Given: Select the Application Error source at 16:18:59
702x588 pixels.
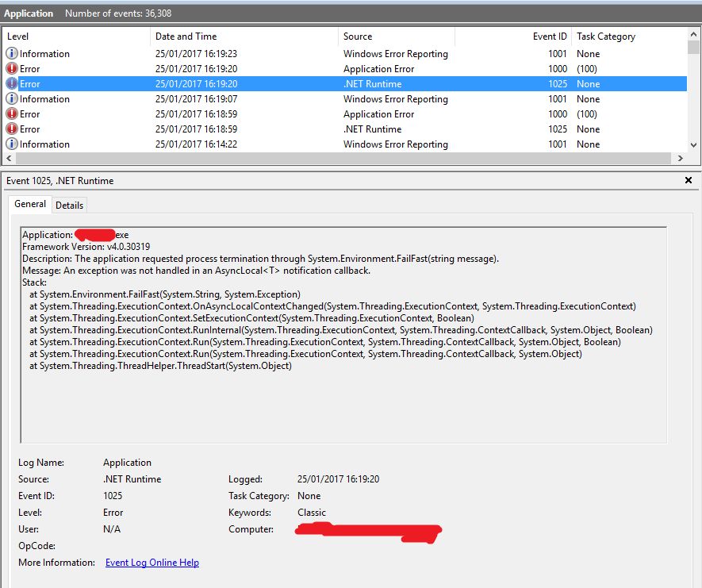Looking at the screenshot, I should pyautogui.click(x=378, y=114).
